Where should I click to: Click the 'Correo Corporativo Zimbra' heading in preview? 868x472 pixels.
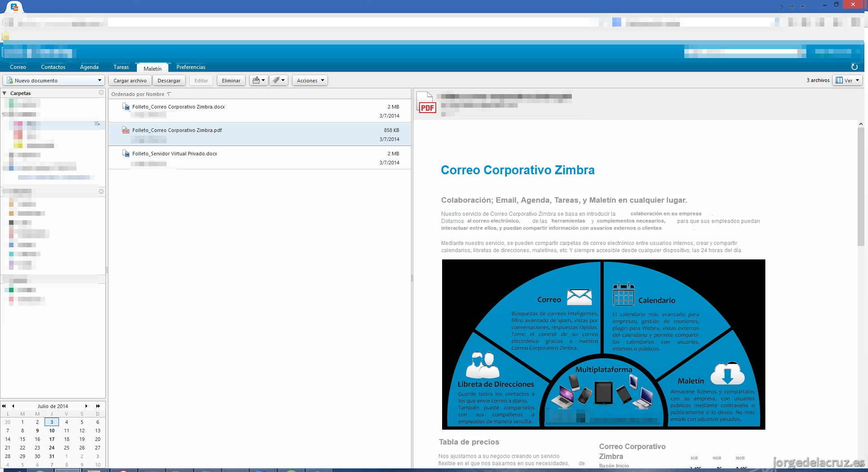click(x=518, y=170)
